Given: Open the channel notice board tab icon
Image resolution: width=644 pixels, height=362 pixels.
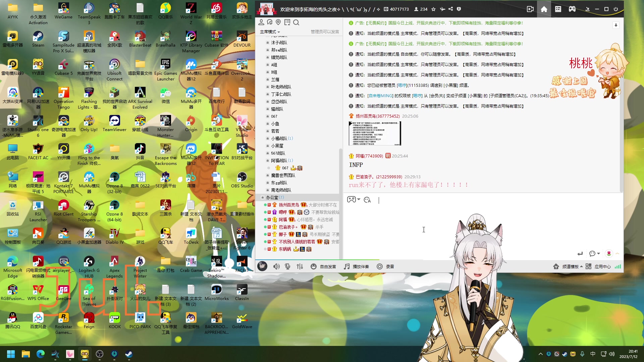Looking at the screenshot, I should click(x=287, y=22).
